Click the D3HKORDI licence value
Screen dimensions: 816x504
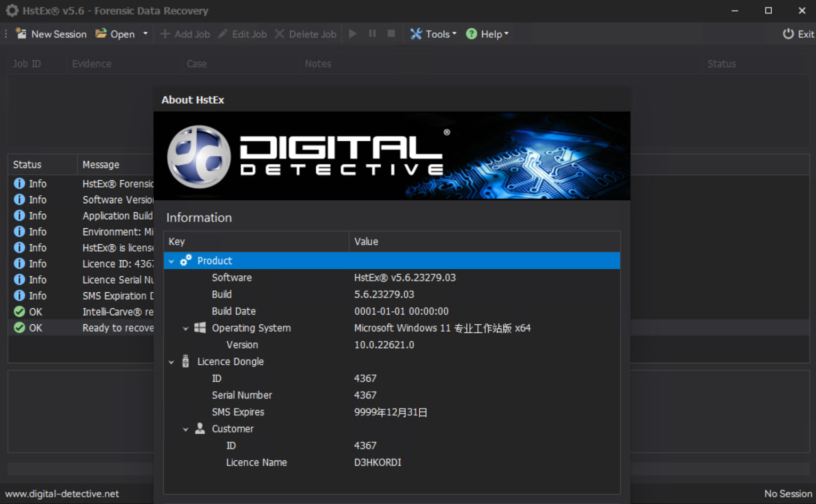pyautogui.click(x=378, y=462)
